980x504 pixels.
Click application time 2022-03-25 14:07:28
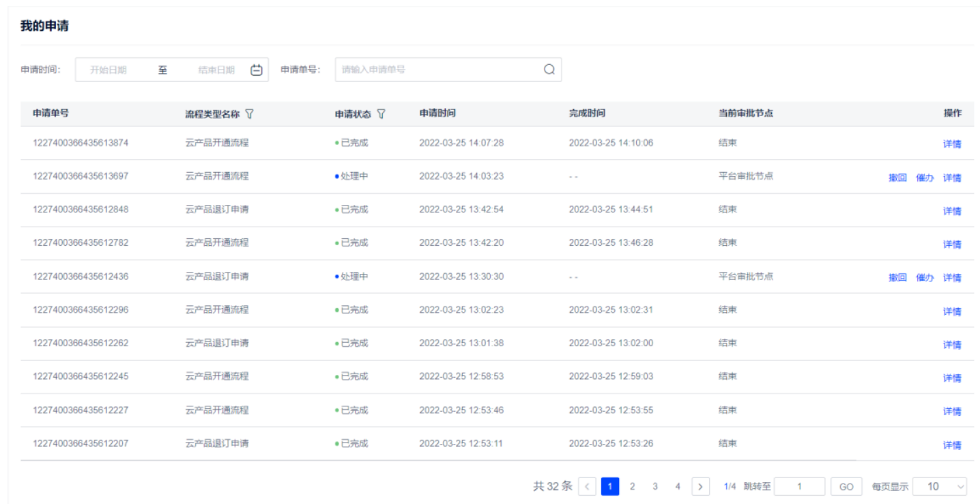[461, 143]
